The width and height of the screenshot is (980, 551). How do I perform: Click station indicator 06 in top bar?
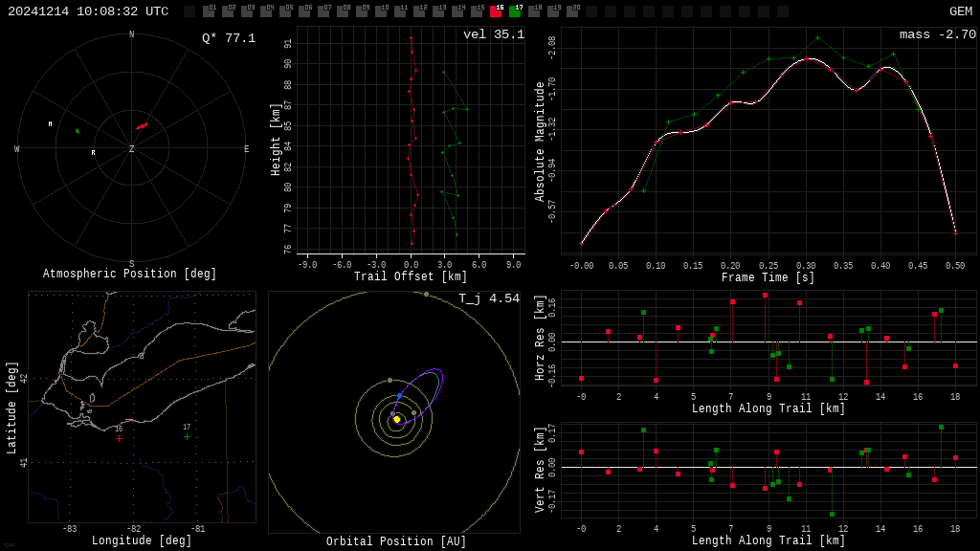click(304, 11)
